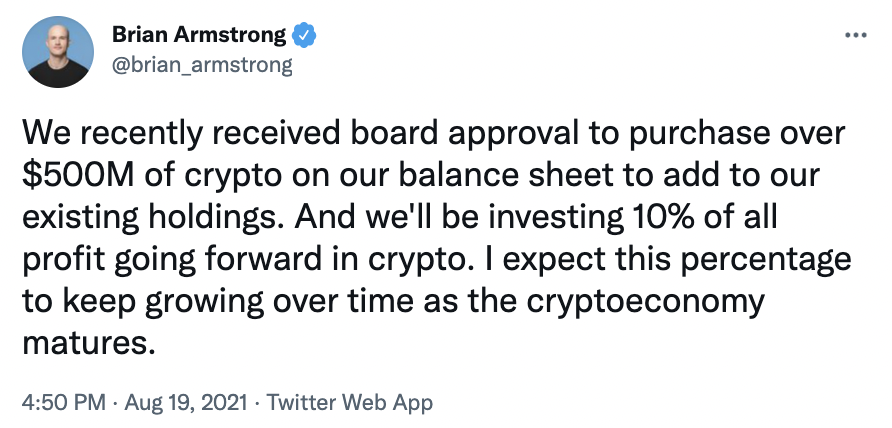Image resolution: width=892 pixels, height=428 pixels.
Task: Open the @brian_armstrong handle link
Action: coord(203,65)
